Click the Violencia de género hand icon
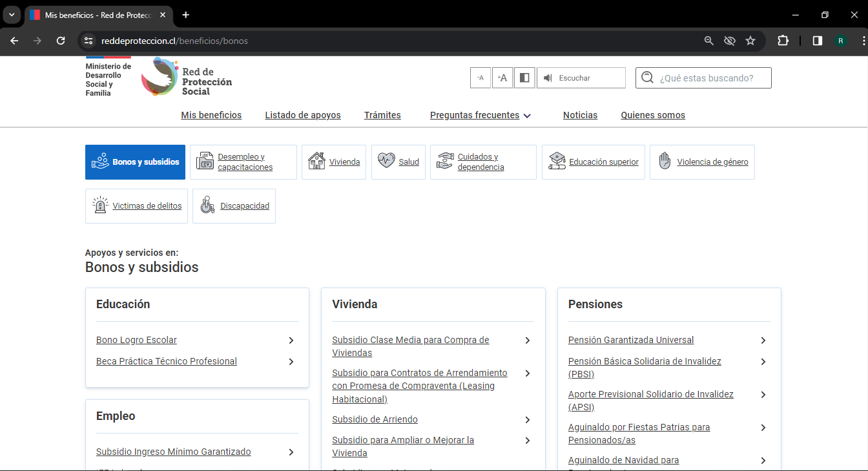This screenshot has width=868, height=471. pyautogui.click(x=665, y=162)
